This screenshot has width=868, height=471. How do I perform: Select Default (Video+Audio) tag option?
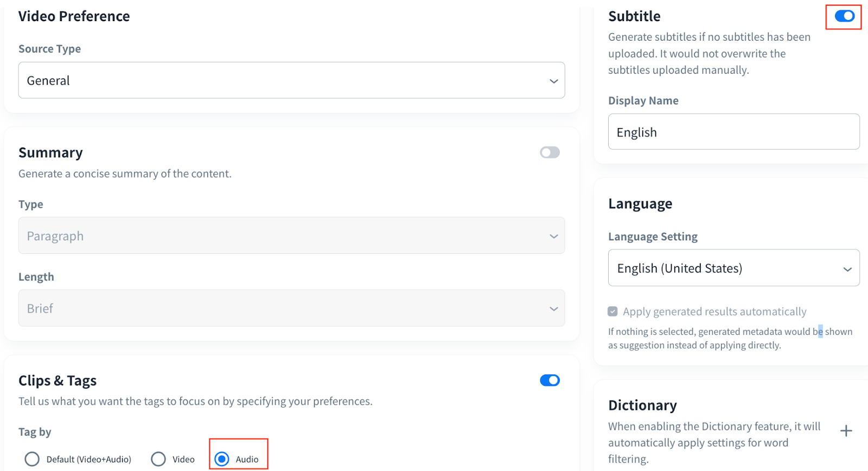pyautogui.click(x=32, y=459)
